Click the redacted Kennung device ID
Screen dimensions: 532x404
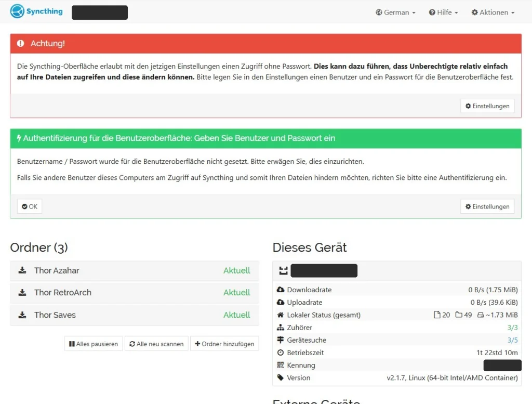point(502,366)
